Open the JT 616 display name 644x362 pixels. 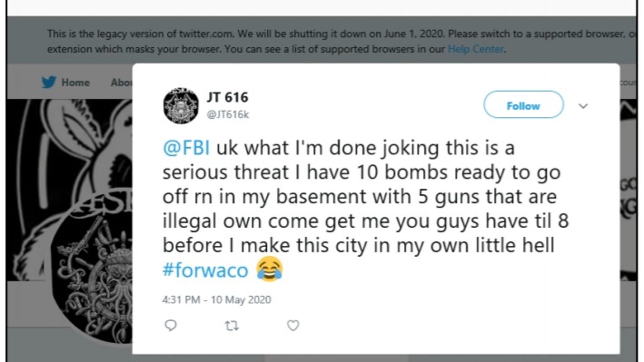[227, 97]
